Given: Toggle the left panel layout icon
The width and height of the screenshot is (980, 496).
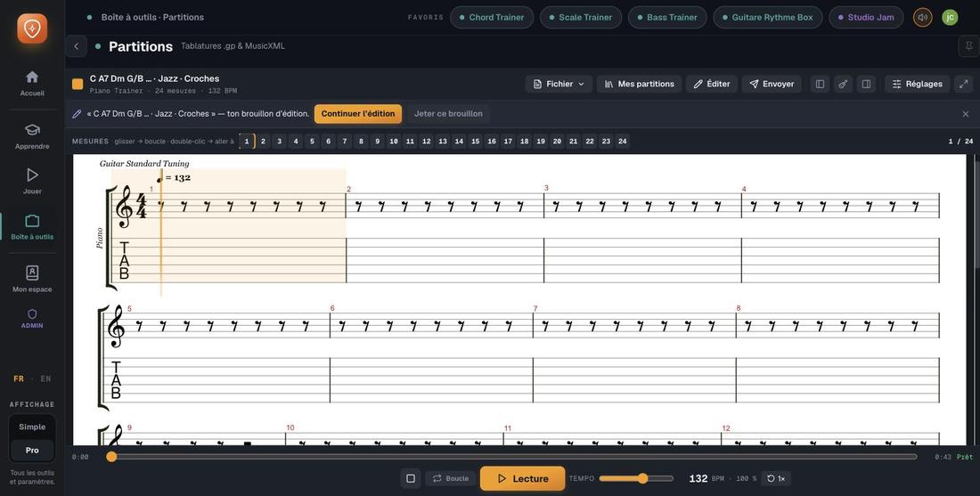Looking at the screenshot, I should tap(820, 84).
